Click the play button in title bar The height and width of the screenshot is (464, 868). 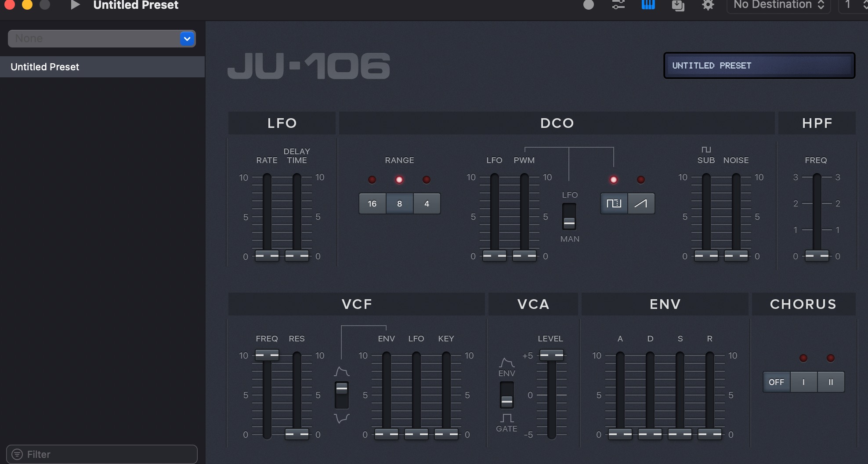75,5
